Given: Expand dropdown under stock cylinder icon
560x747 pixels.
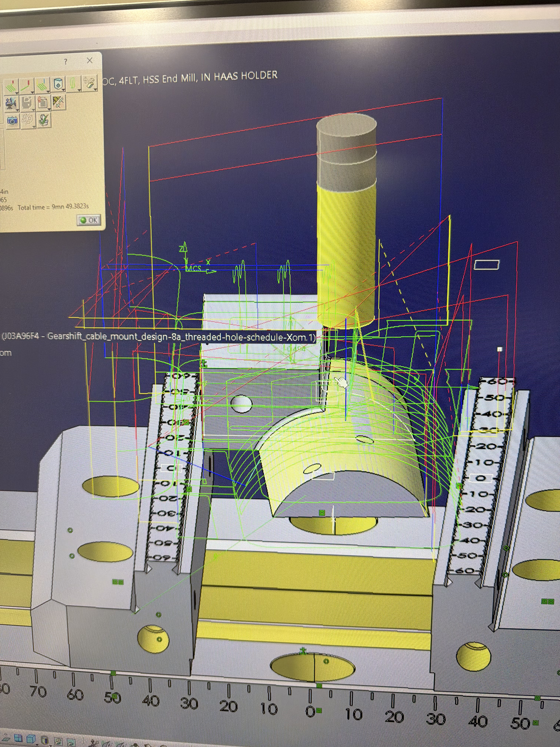Looking at the screenshot, I should point(64,90).
